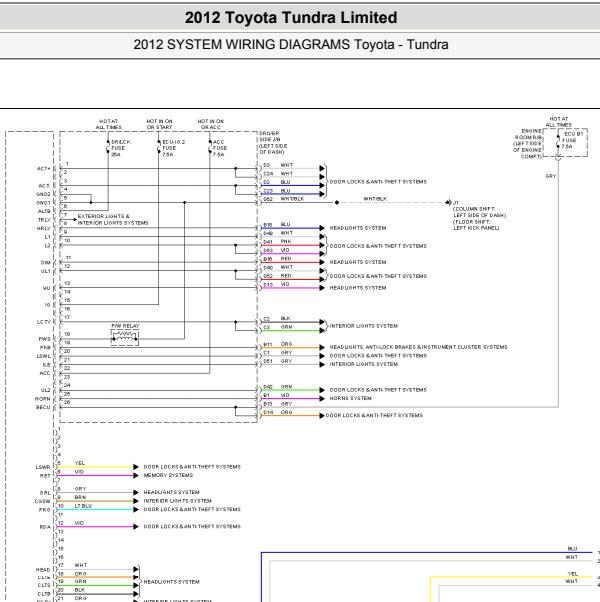Click the TRLY pin label
This screenshot has width=600, height=602.
point(44,220)
